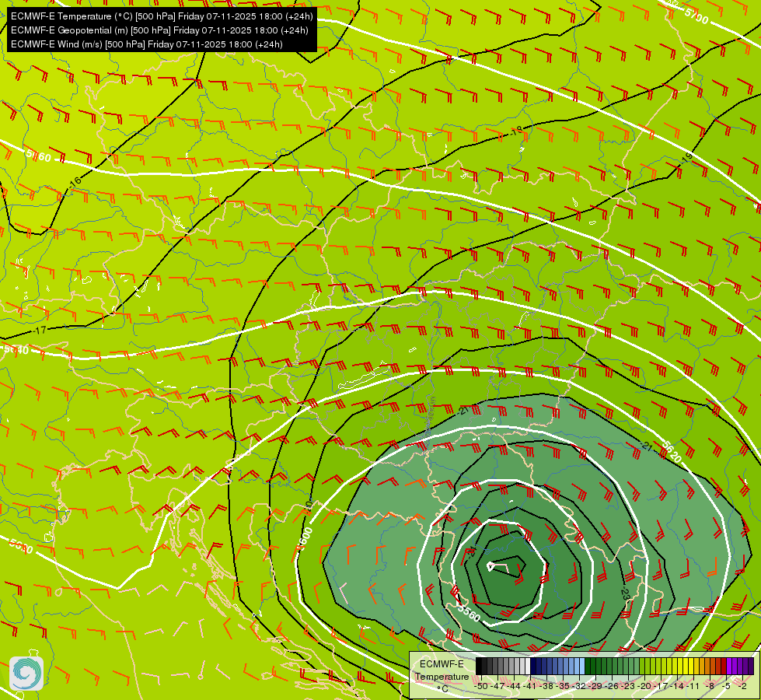Pick the darkest navy blue legend swatch
This screenshot has width=761, height=700.
point(533,666)
